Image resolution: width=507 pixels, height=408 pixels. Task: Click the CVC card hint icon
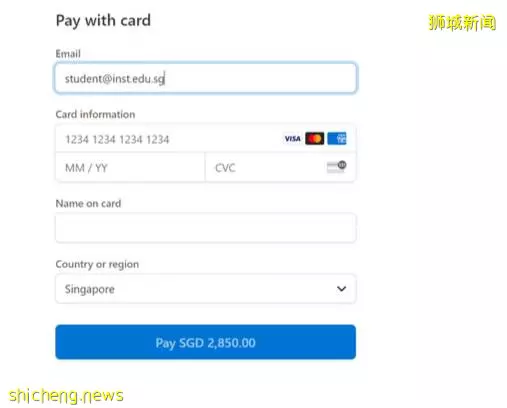pos(336,167)
